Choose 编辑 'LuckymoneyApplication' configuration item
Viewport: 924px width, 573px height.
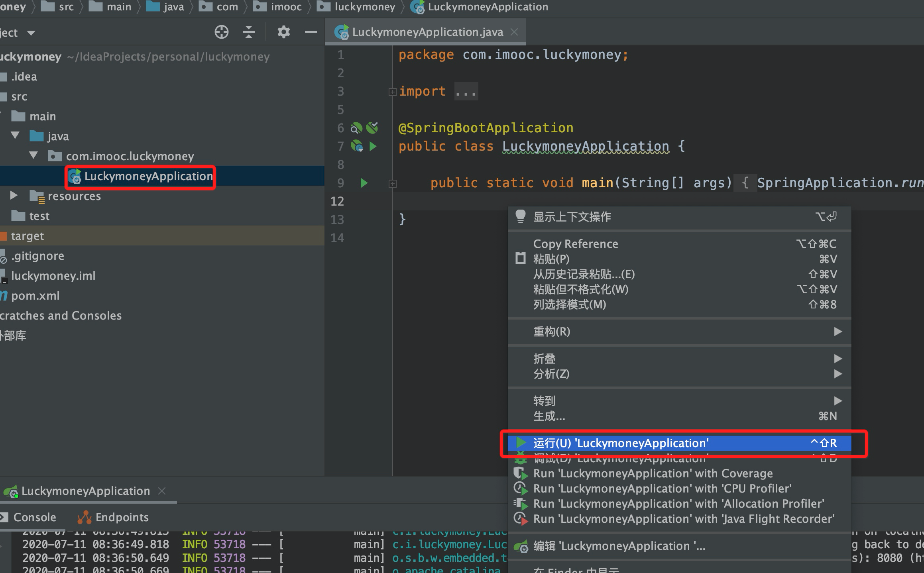click(x=680, y=546)
